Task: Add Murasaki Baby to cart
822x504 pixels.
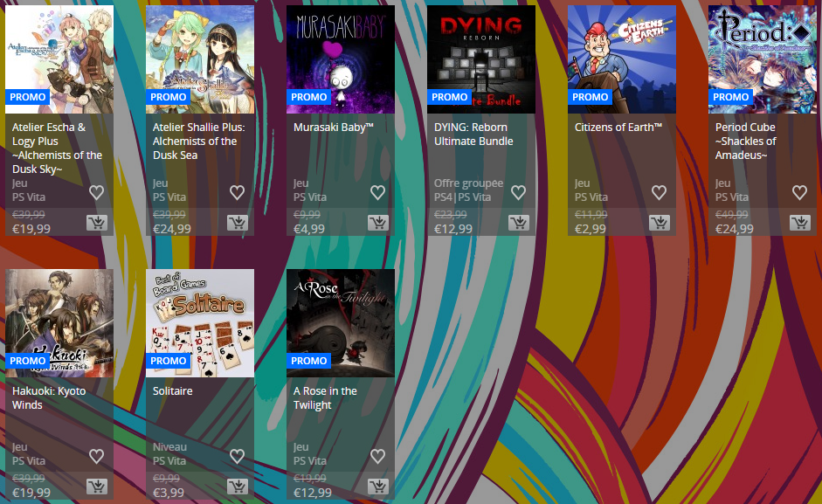Action: point(377,223)
